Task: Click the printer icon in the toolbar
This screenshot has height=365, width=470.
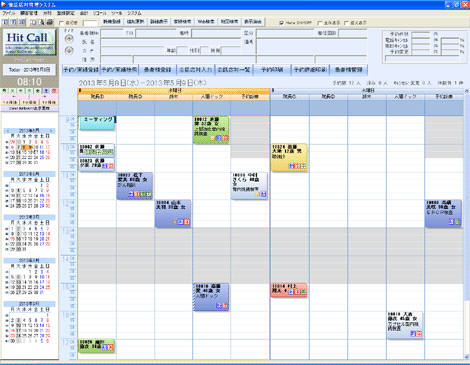Action: click(x=49, y=22)
